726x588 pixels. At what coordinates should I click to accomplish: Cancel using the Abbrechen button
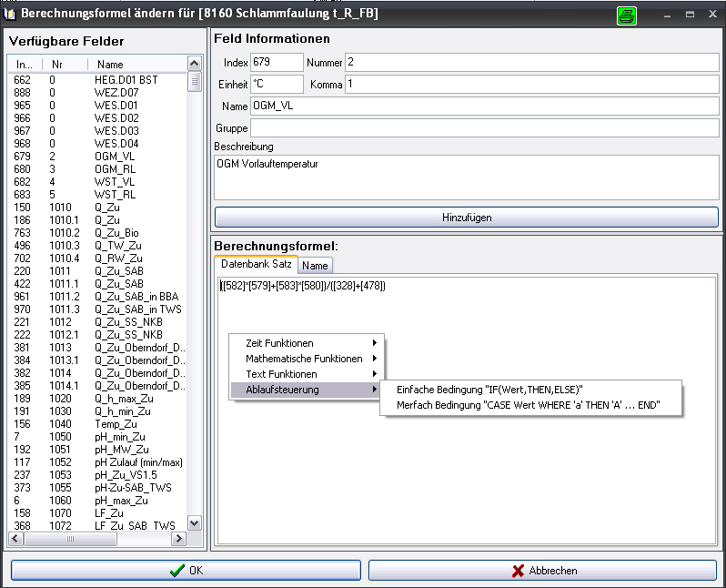(x=543, y=571)
